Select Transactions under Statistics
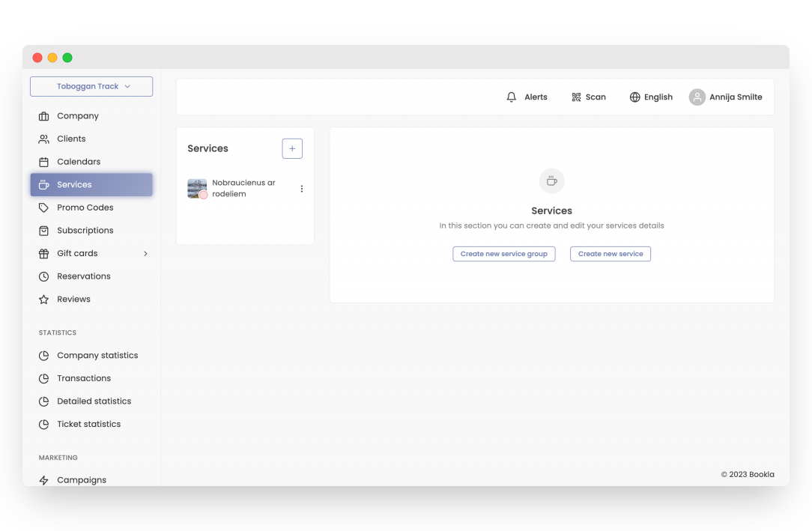This screenshot has width=812, height=531. pos(82,378)
